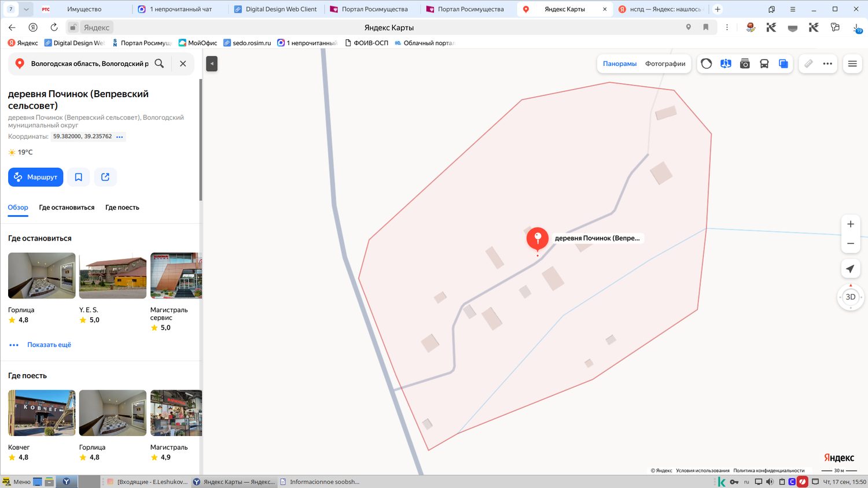The width and height of the screenshot is (868, 488).
Task: Open the ФОИВ-ОСП bookmark
Action: [x=366, y=43]
